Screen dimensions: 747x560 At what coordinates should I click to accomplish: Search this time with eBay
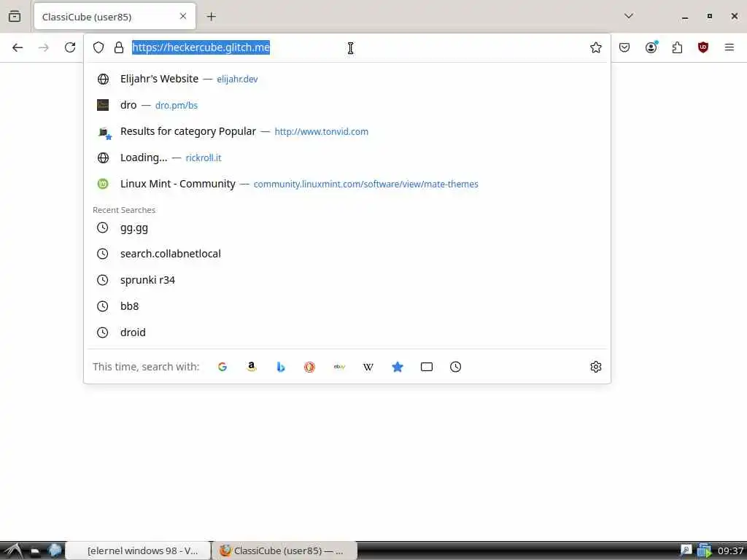click(x=339, y=367)
